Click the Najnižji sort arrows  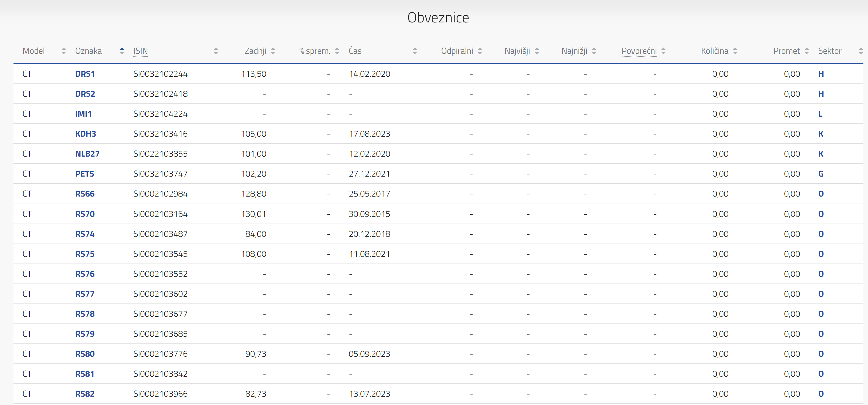click(x=594, y=51)
